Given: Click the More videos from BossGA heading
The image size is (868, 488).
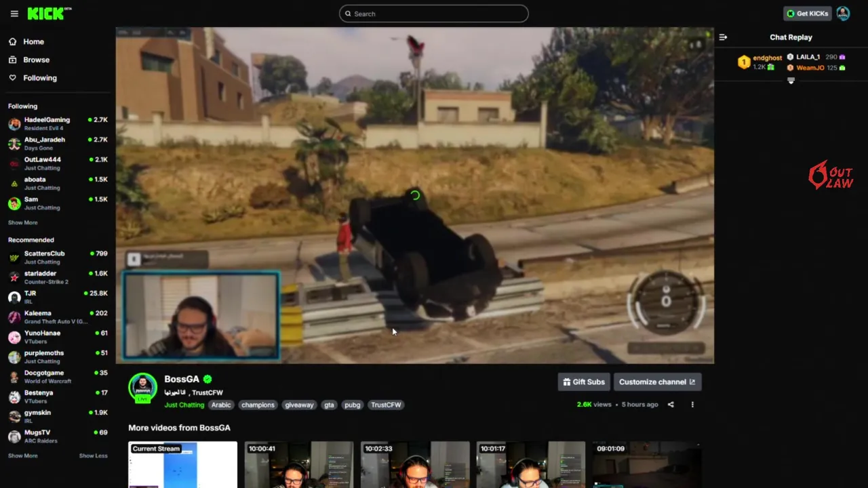Looking at the screenshot, I should tap(179, 428).
